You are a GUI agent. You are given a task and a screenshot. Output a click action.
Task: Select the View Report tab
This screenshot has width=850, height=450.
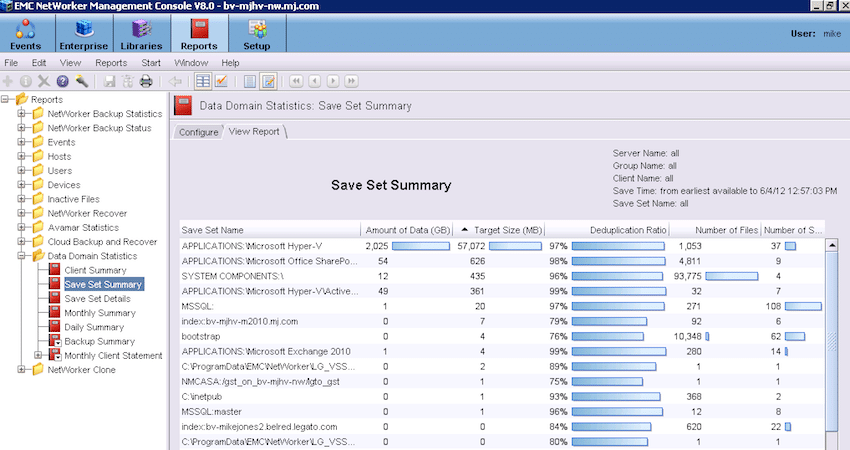coord(254,132)
